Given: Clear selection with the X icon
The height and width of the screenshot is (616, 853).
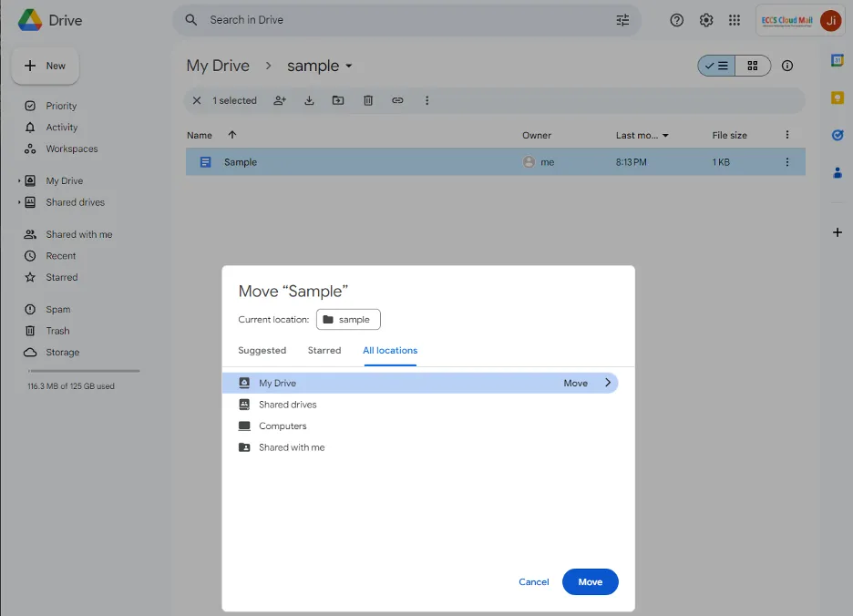Looking at the screenshot, I should (x=197, y=100).
